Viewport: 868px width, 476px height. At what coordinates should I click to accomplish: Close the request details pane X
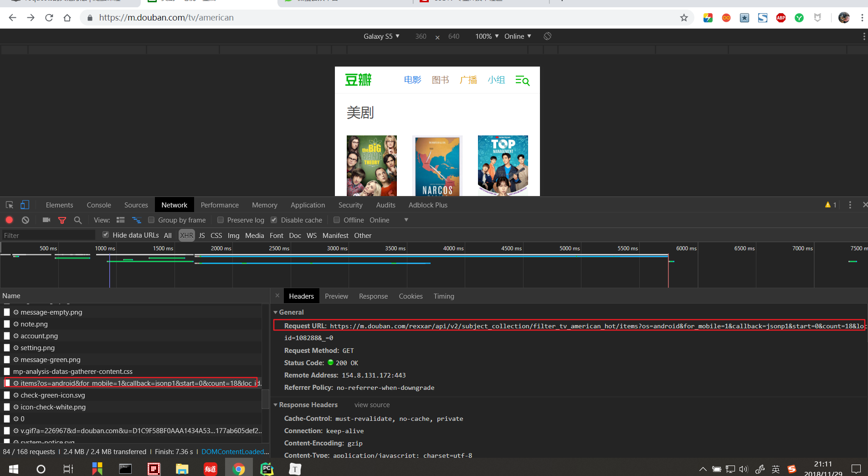[277, 295]
